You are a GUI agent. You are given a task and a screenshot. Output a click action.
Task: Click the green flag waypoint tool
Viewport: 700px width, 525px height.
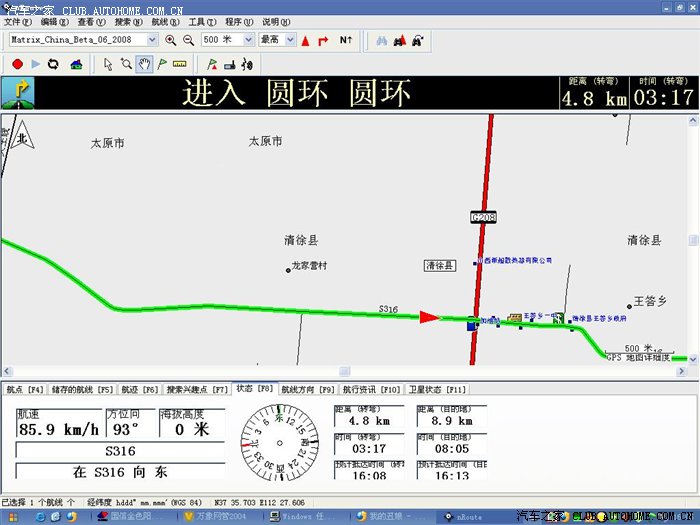click(x=161, y=64)
